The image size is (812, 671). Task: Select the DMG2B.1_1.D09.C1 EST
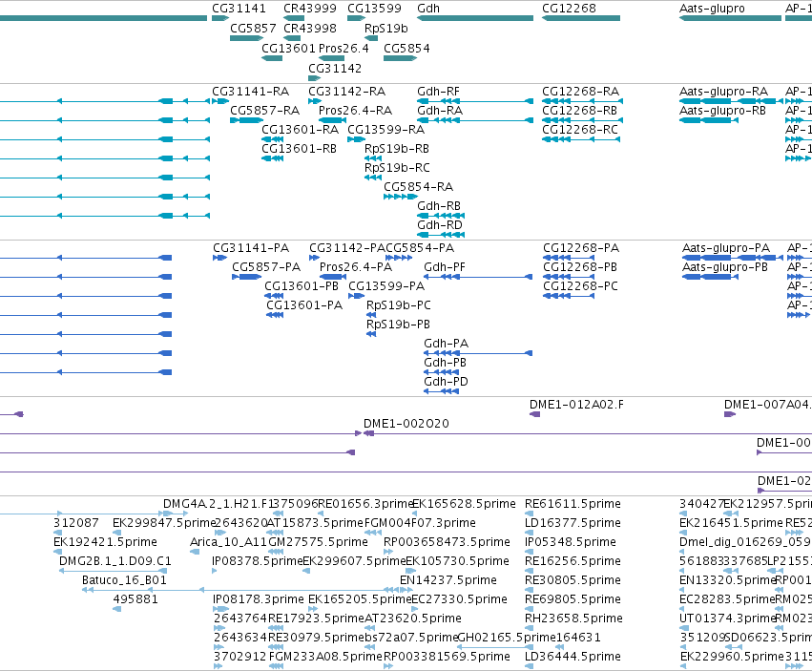click(x=113, y=571)
